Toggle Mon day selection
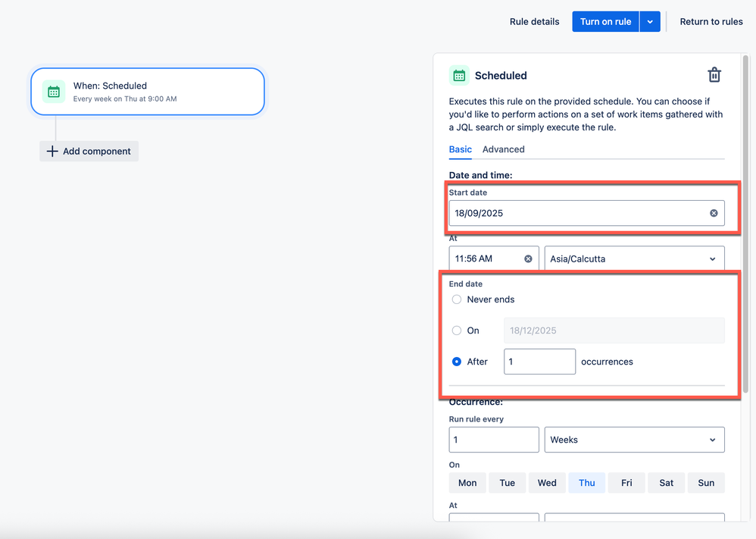Image resolution: width=756 pixels, height=539 pixels. coord(467,483)
